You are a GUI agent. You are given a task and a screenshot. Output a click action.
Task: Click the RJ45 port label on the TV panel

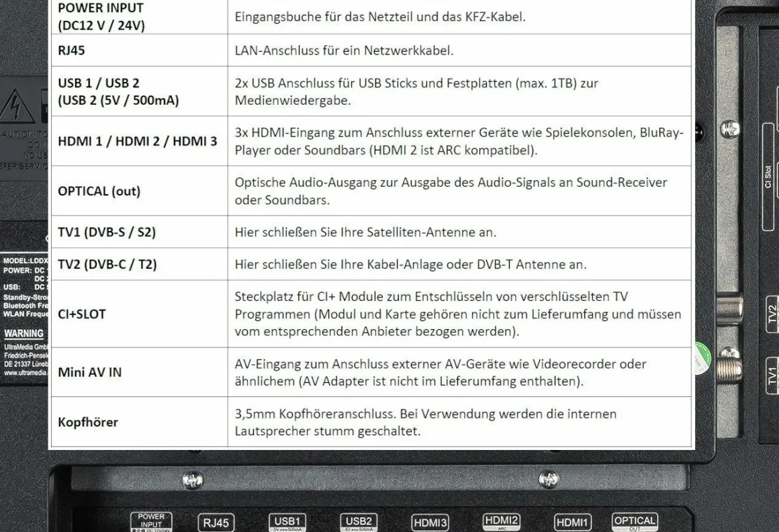(216, 523)
